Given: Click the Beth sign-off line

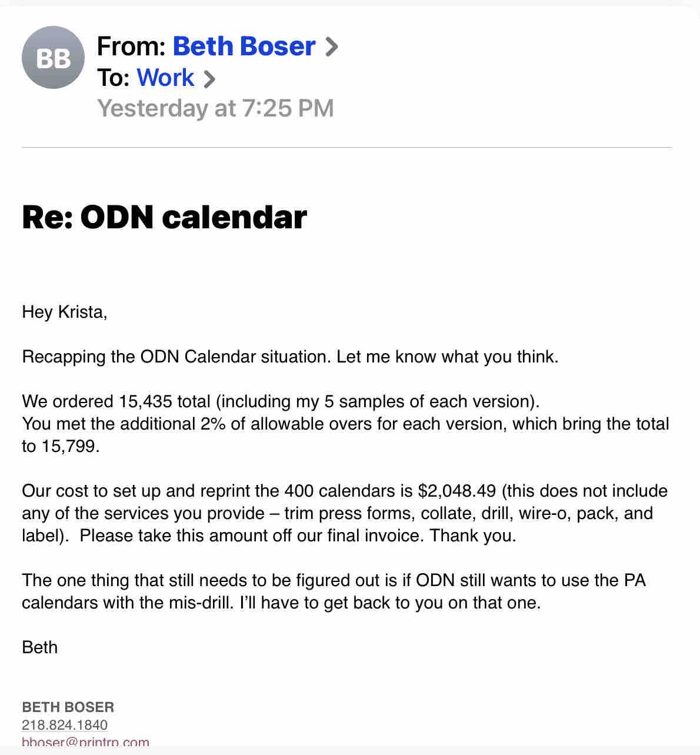Looking at the screenshot, I should (x=40, y=647).
